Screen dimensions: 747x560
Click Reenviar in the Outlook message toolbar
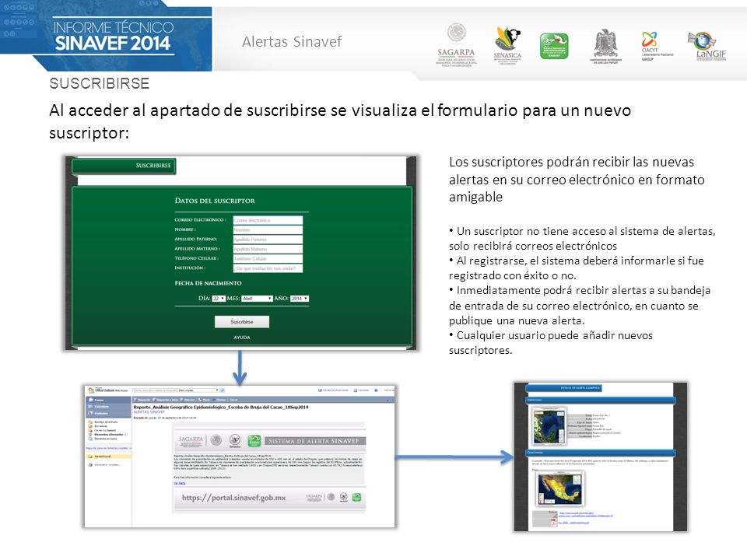tap(188, 400)
